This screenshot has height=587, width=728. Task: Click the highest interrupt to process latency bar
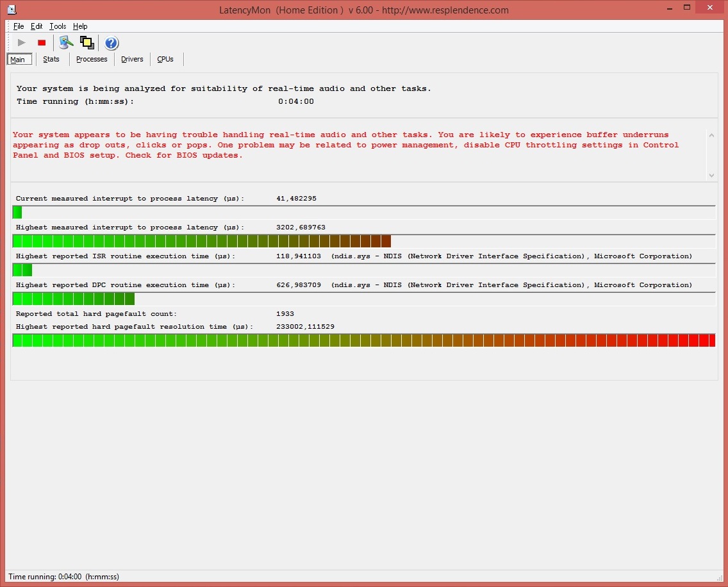coord(364,241)
